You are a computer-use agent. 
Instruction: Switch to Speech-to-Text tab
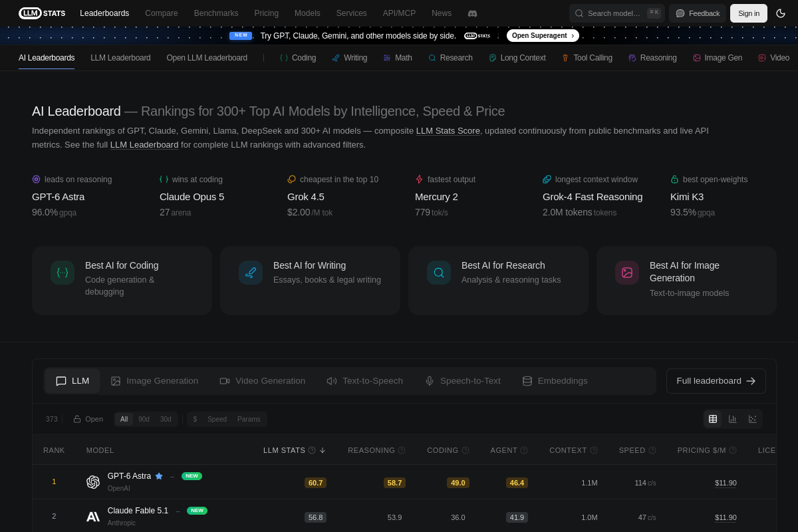463,381
